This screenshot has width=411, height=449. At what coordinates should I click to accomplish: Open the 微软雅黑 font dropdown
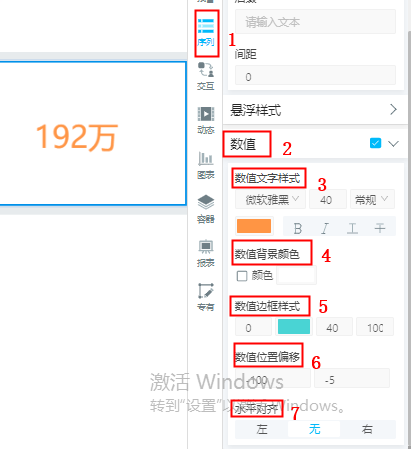(x=270, y=199)
